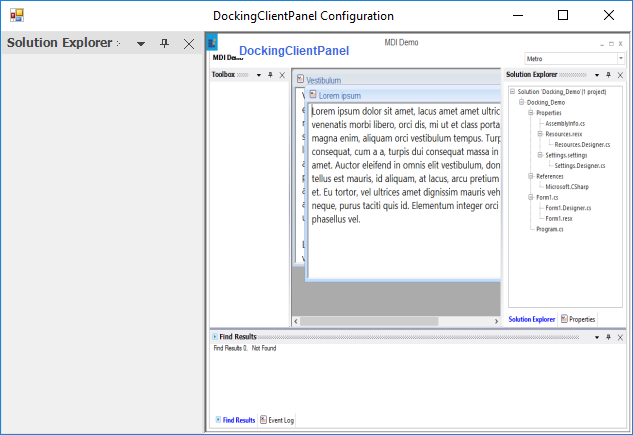Switch to the Event Log tab
The height and width of the screenshot is (435, 633).
(276, 421)
